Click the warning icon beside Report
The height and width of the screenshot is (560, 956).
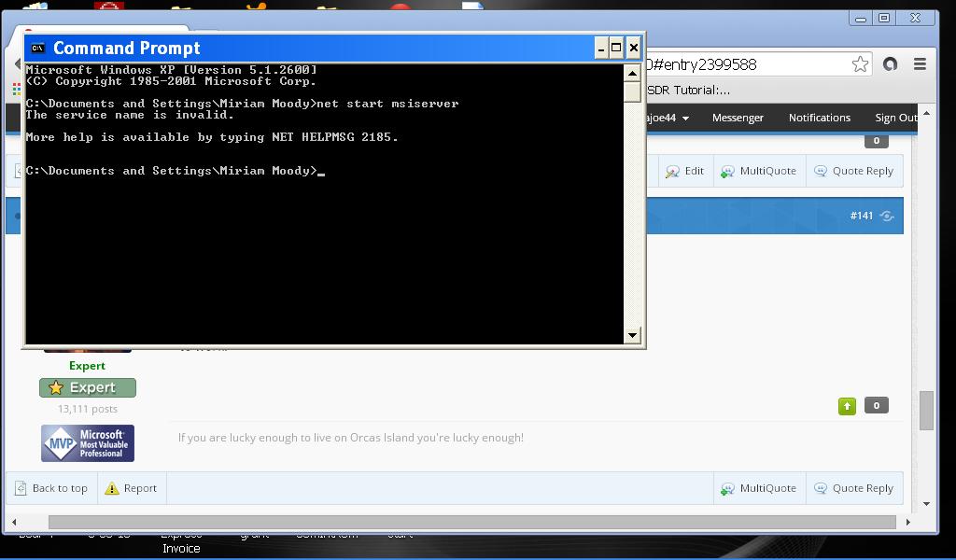pos(112,488)
